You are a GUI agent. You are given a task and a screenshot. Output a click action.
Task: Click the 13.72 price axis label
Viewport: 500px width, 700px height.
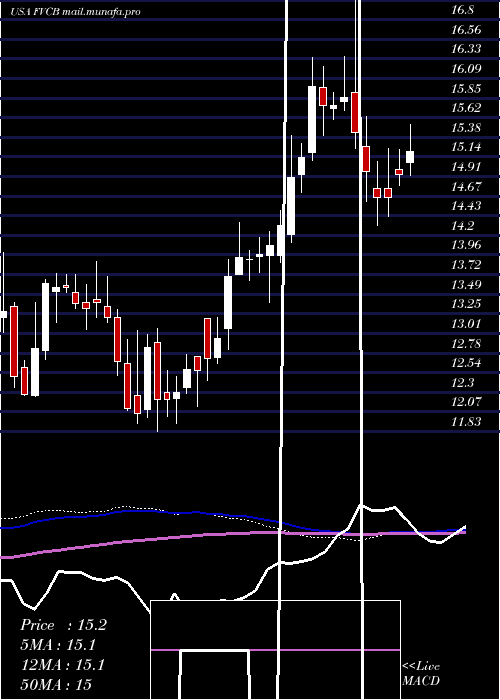[x=466, y=265]
